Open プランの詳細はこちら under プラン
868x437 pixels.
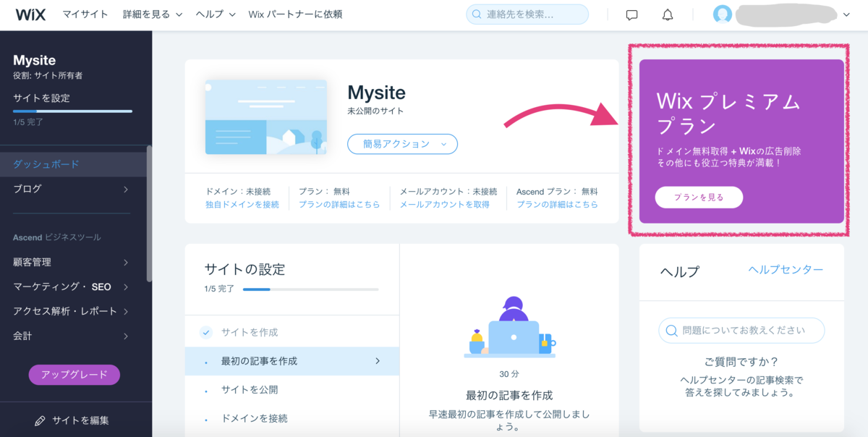coord(339,205)
